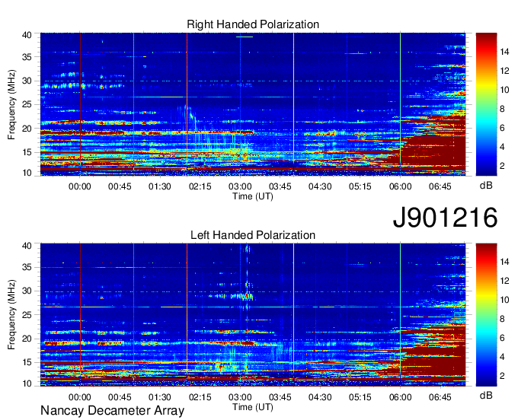518x420 pixels.
Task: Click the Right Handed Polarization spectrogram plot
Action: click(x=253, y=104)
